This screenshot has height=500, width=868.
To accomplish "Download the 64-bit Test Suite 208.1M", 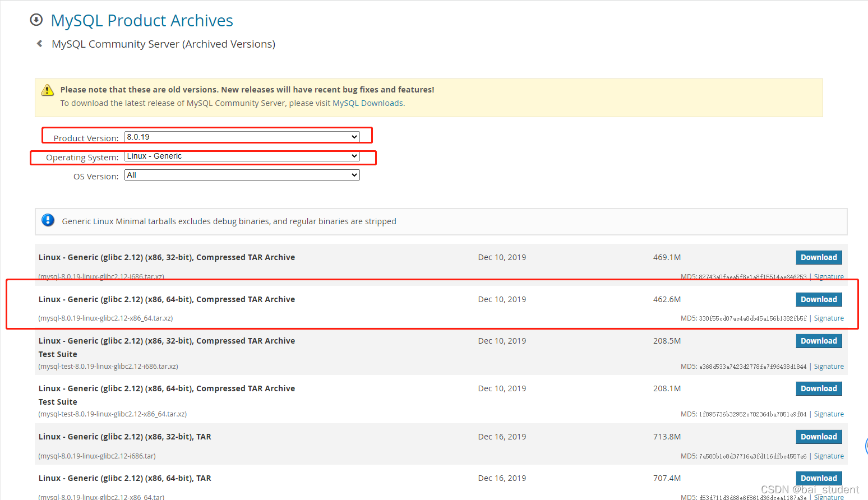I will (x=819, y=388).
